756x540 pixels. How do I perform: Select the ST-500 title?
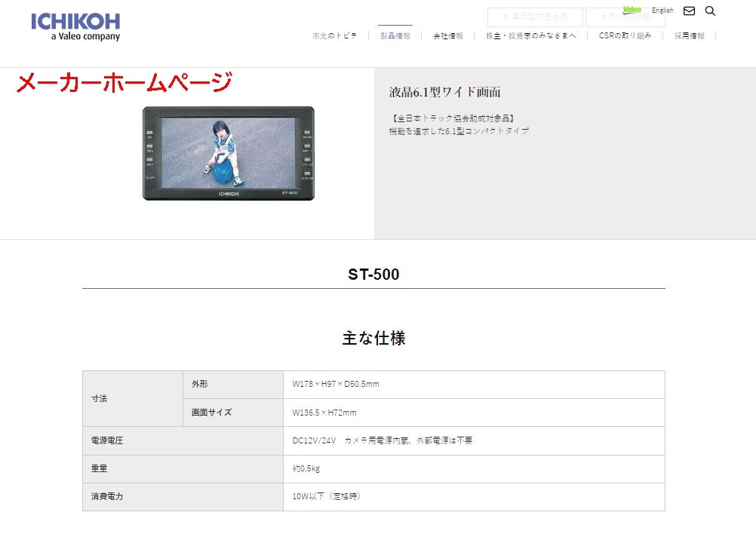(x=373, y=275)
